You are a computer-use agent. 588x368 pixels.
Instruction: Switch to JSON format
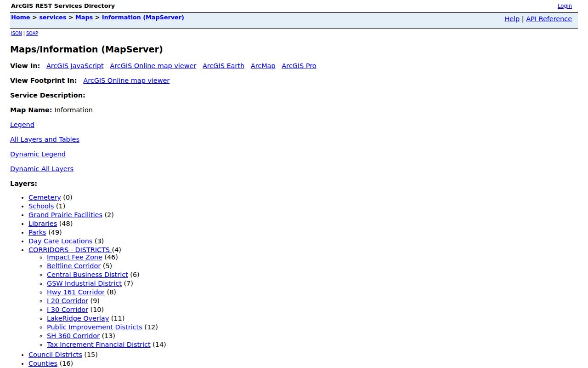click(17, 33)
